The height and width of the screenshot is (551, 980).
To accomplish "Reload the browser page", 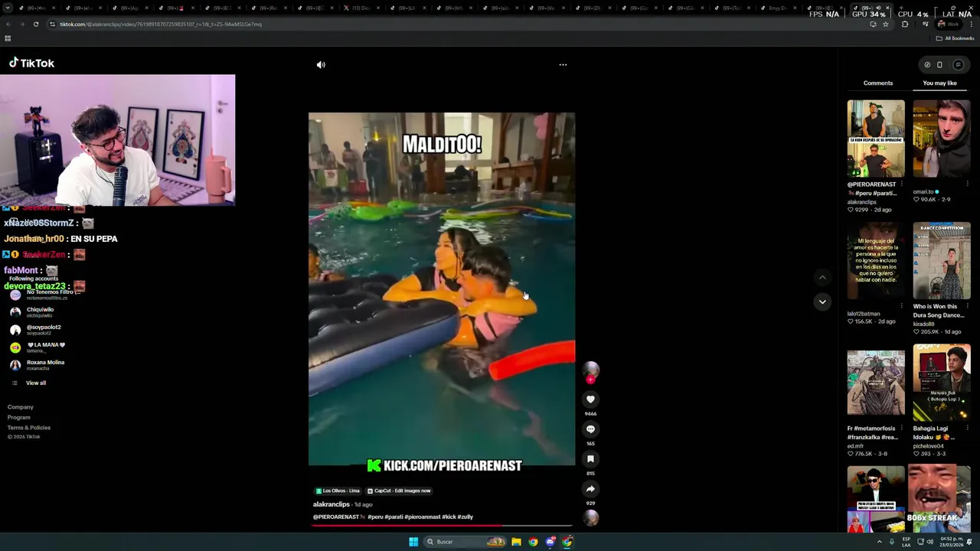I will (x=36, y=24).
